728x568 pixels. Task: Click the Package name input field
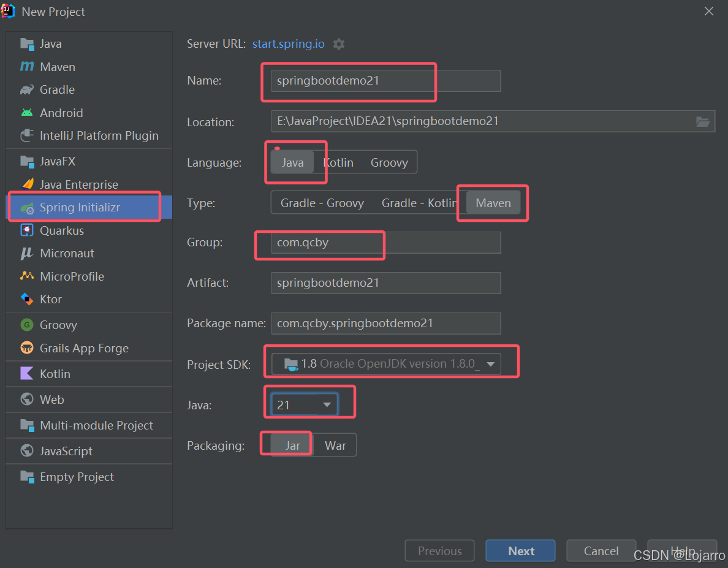point(386,324)
